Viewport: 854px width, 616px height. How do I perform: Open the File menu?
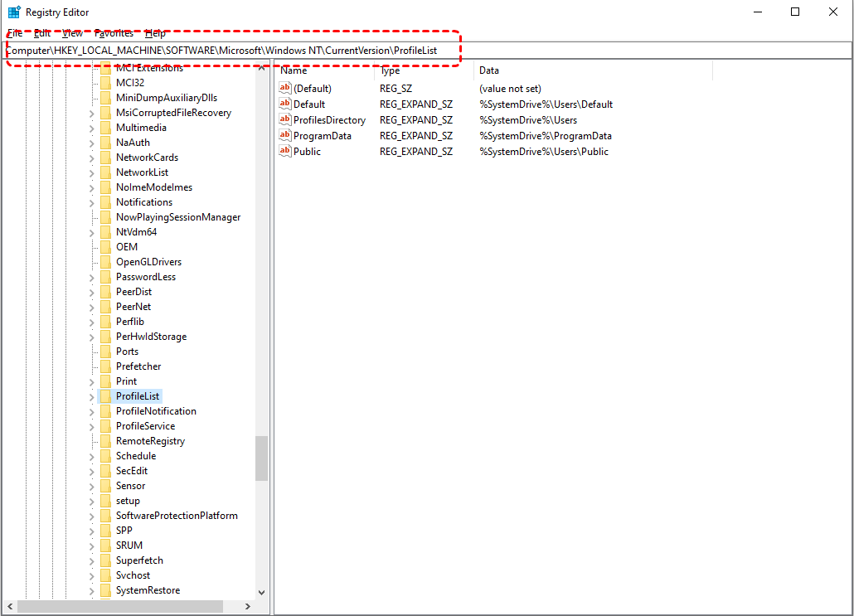15,33
